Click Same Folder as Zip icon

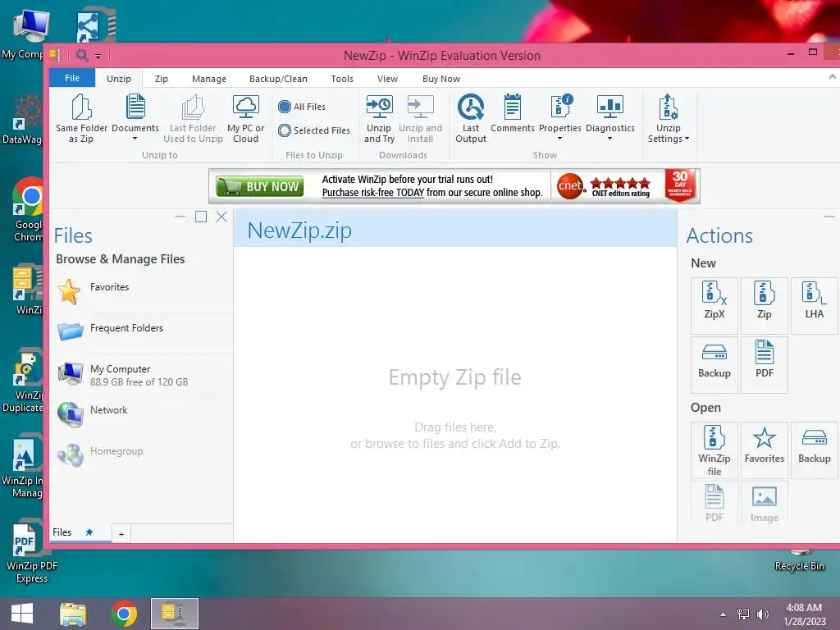click(81, 107)
